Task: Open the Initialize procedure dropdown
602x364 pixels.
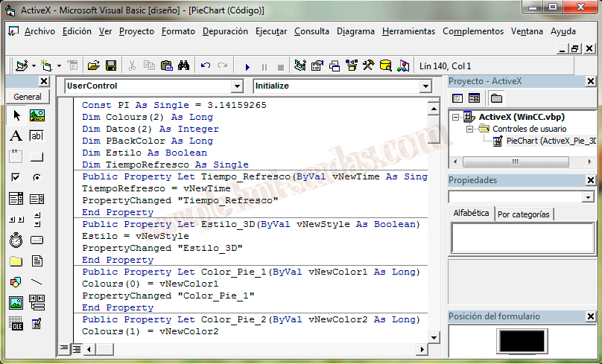Action: [426, 86]
